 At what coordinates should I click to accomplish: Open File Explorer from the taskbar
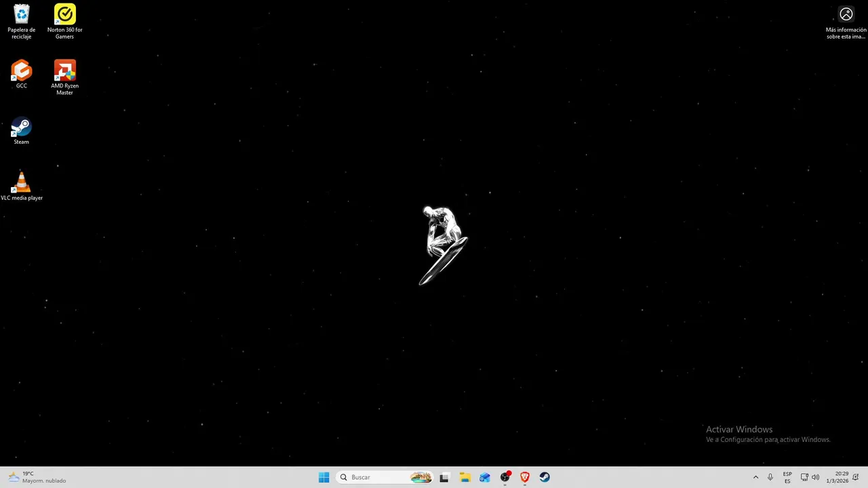[x=465, y=477]
